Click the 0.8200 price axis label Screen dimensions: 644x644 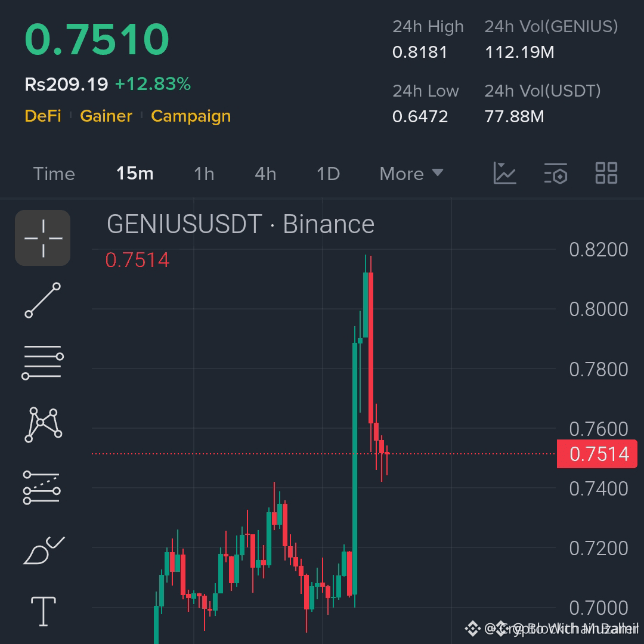[599, 250]
